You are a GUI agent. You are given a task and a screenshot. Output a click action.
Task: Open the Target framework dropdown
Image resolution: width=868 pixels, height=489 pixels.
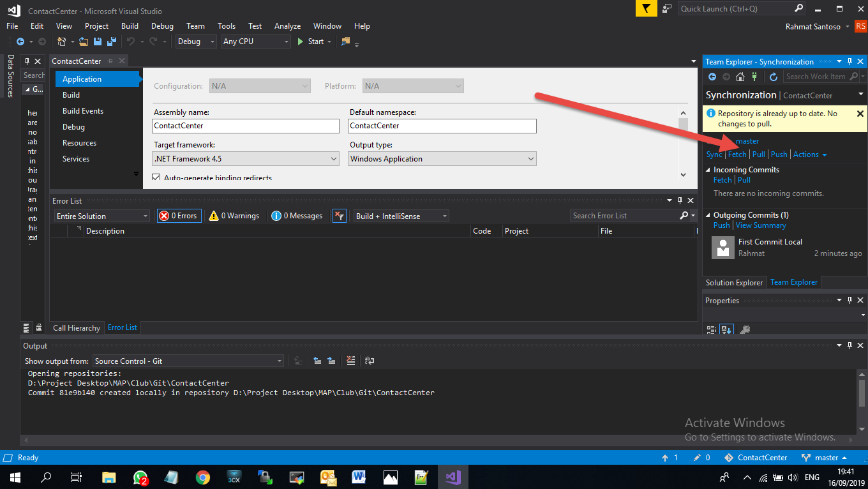coord(246,159)
